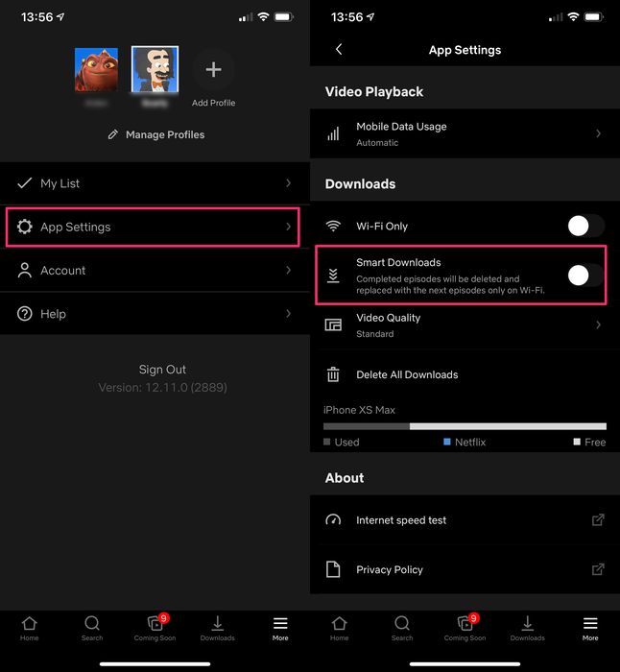
Task: Open Search tab in right screen
Action: tap(402, 628)
